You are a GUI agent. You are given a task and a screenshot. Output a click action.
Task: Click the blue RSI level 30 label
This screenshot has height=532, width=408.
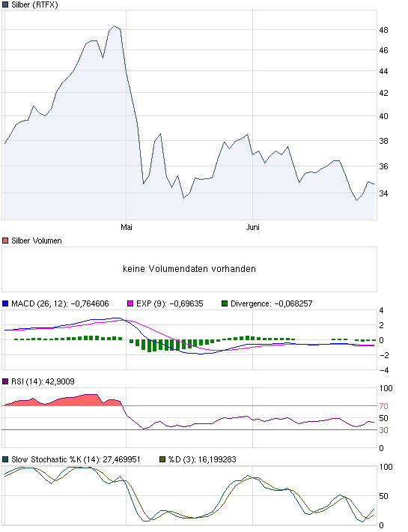coord(383,430)
